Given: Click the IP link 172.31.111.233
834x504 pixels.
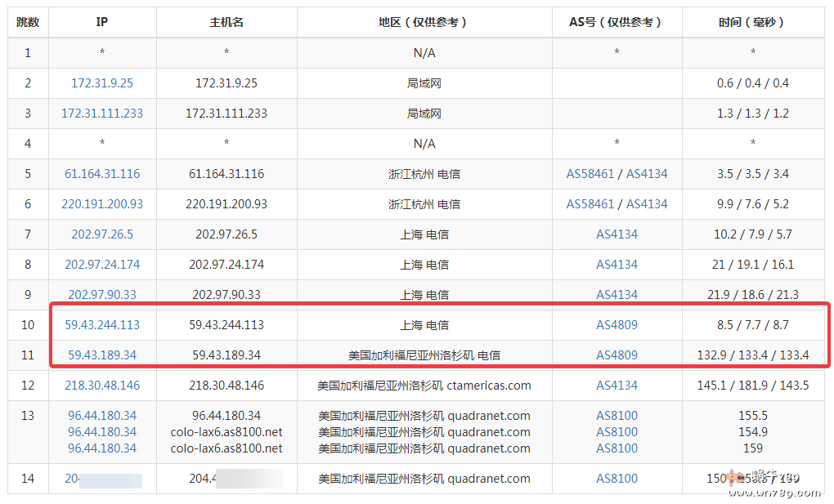Looking at the screenshot, I should tap(101, 113).
